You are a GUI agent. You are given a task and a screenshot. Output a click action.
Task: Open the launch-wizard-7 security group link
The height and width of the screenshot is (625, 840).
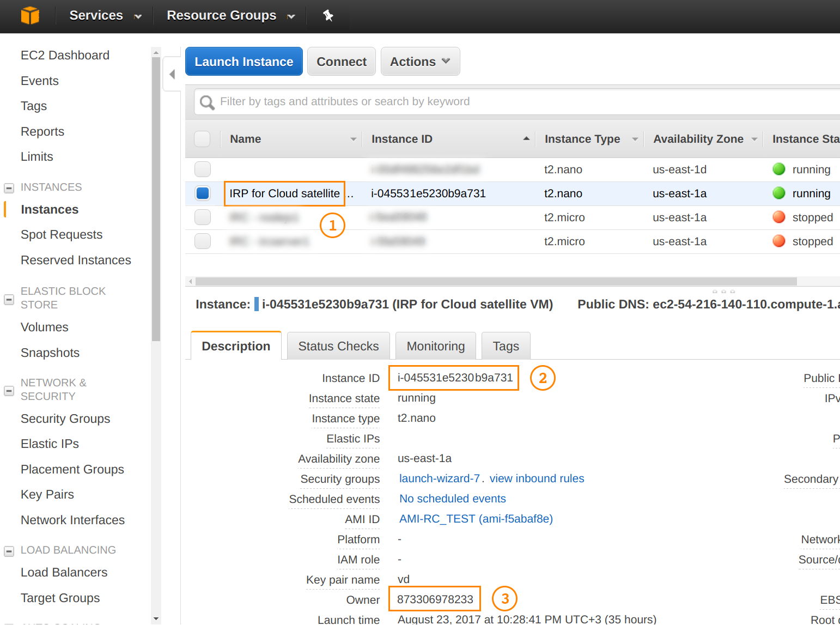440,478
